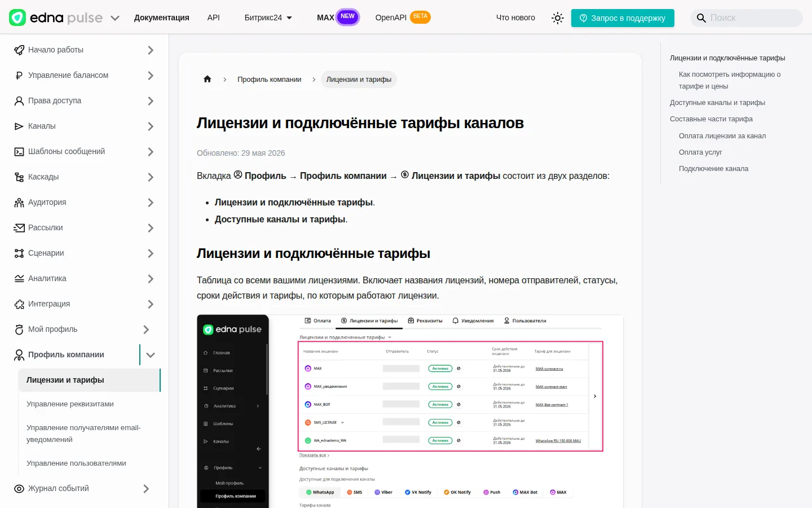
Task: Select Лицензии и тарифы in sidebar
Action: 89,380
